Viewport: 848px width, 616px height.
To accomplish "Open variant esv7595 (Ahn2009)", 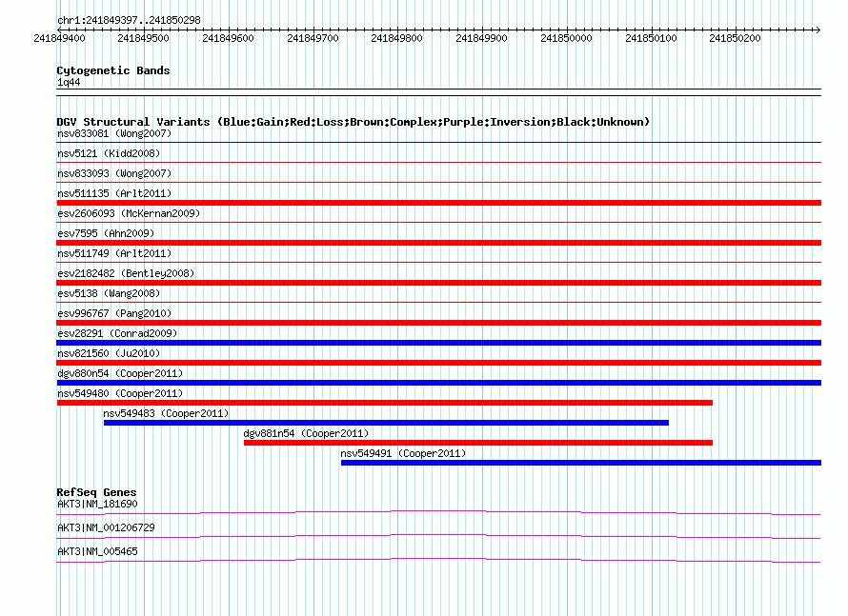I will tap(106, 233).
